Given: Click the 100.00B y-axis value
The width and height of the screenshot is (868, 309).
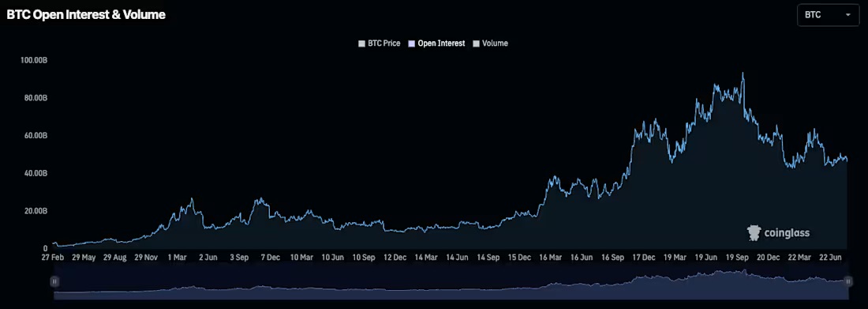Looking at the screenshot, I should (34, 60).
